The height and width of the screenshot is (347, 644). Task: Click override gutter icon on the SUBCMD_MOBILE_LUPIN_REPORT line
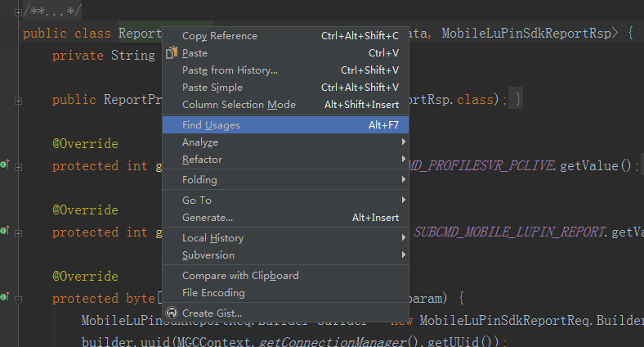point(4,232)
